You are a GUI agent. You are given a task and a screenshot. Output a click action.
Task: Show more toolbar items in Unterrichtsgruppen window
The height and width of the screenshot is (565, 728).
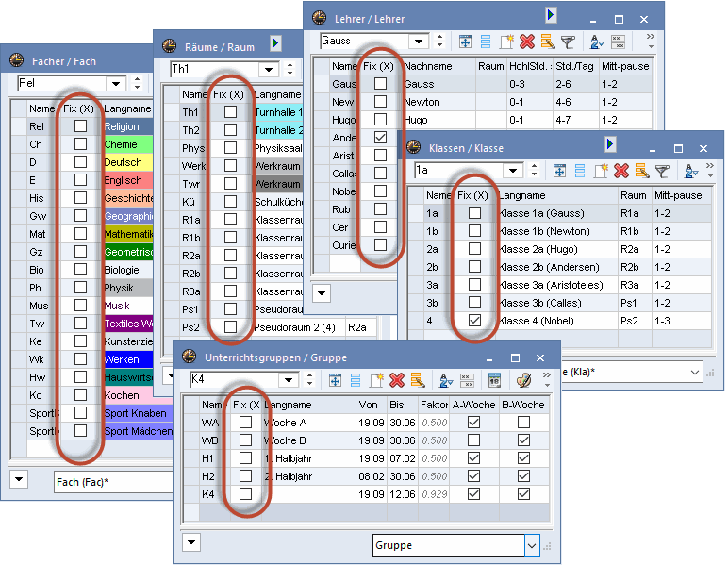tap(547, 379)
